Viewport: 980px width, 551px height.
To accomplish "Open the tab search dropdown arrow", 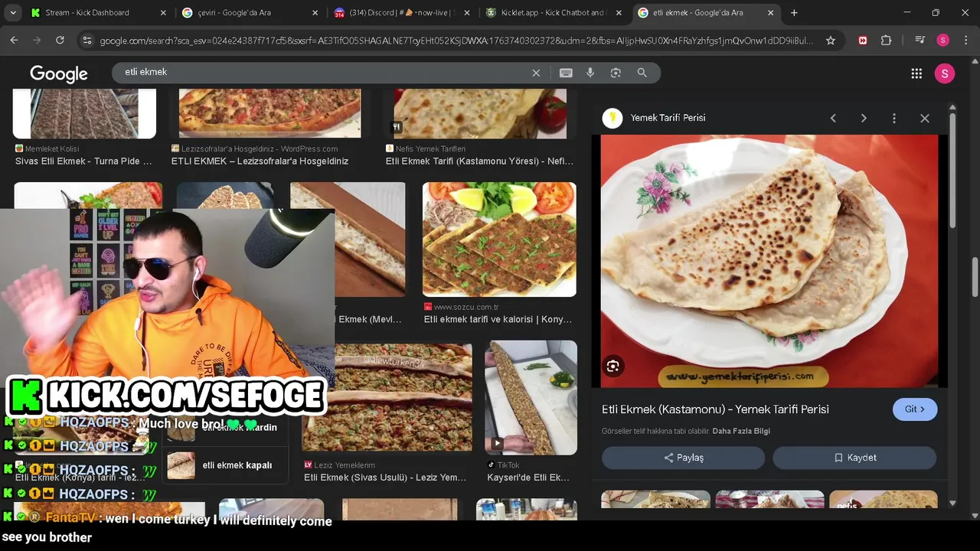I will point(13,12).
